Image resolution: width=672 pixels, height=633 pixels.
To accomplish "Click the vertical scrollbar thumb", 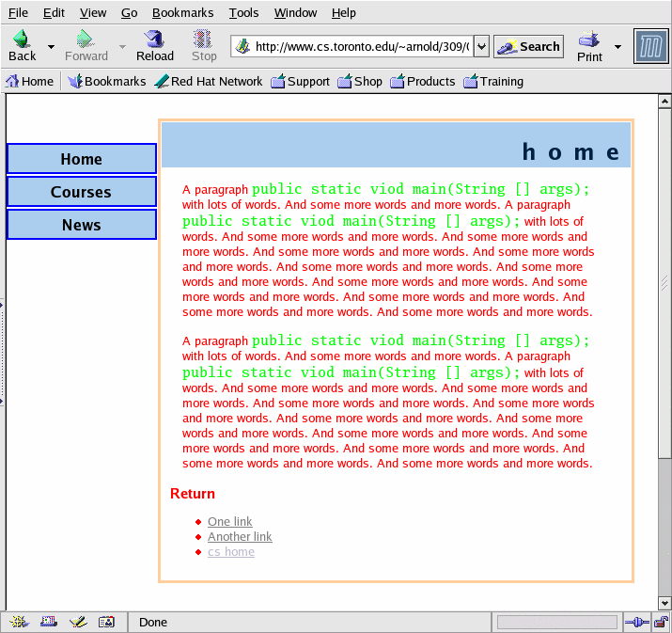I will point(664,283).
